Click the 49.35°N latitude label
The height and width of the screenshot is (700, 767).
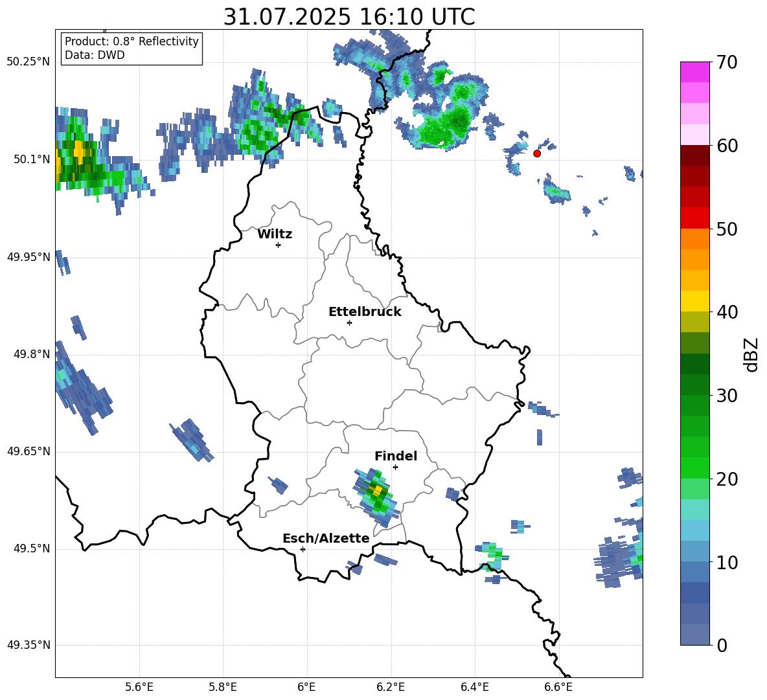pos(29,646)
